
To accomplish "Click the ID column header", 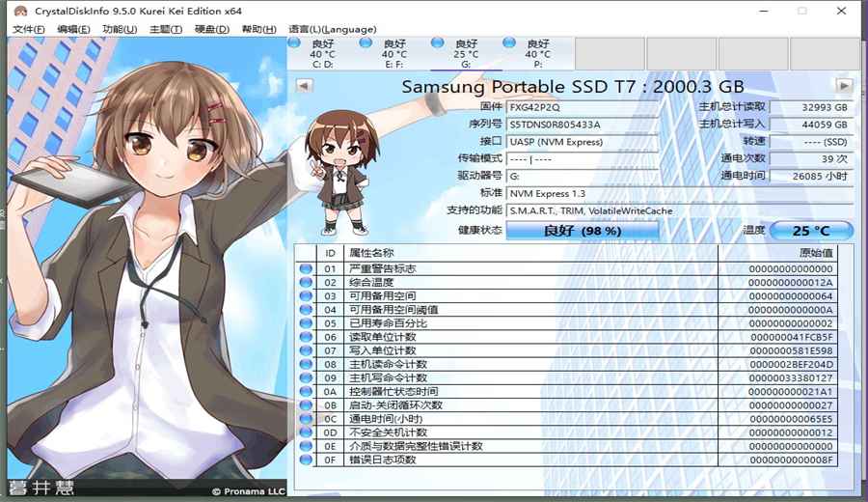I will (330, 253).
